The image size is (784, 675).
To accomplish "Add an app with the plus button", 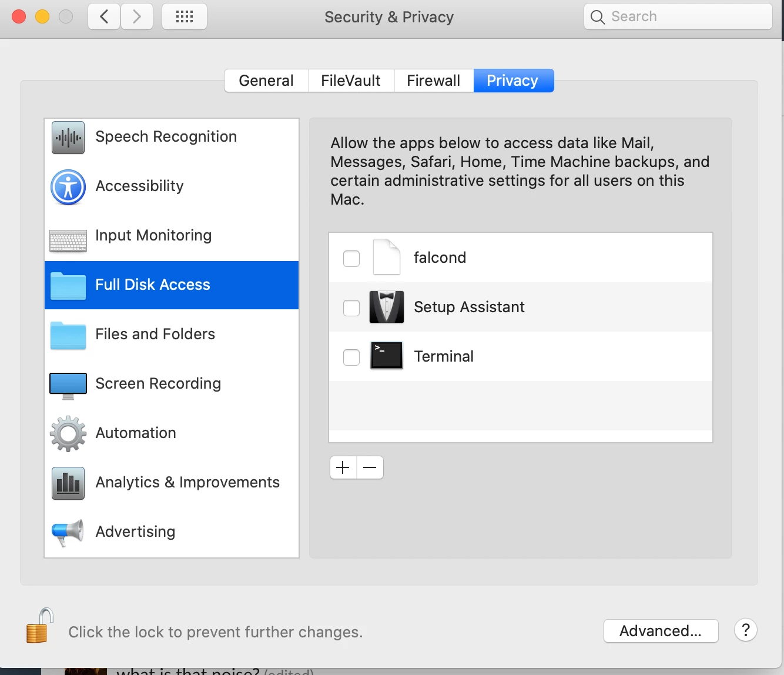I will click(343, 467).
